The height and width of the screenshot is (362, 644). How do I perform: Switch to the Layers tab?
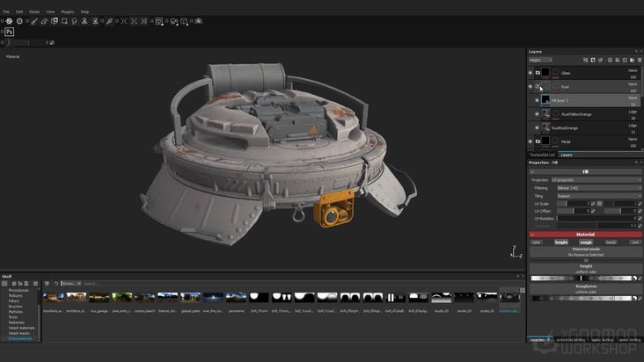(x=567, y=155)
